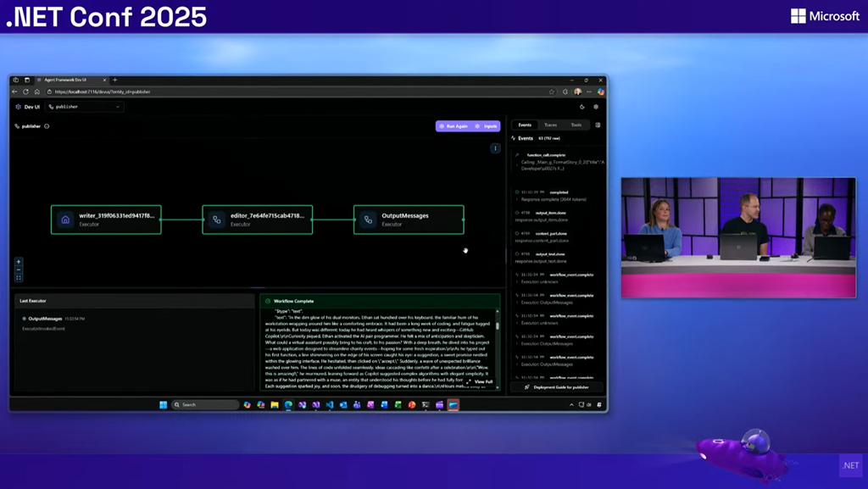Collapse the right side panel icon
Screen dimensions: 868x489
[598, 125]
